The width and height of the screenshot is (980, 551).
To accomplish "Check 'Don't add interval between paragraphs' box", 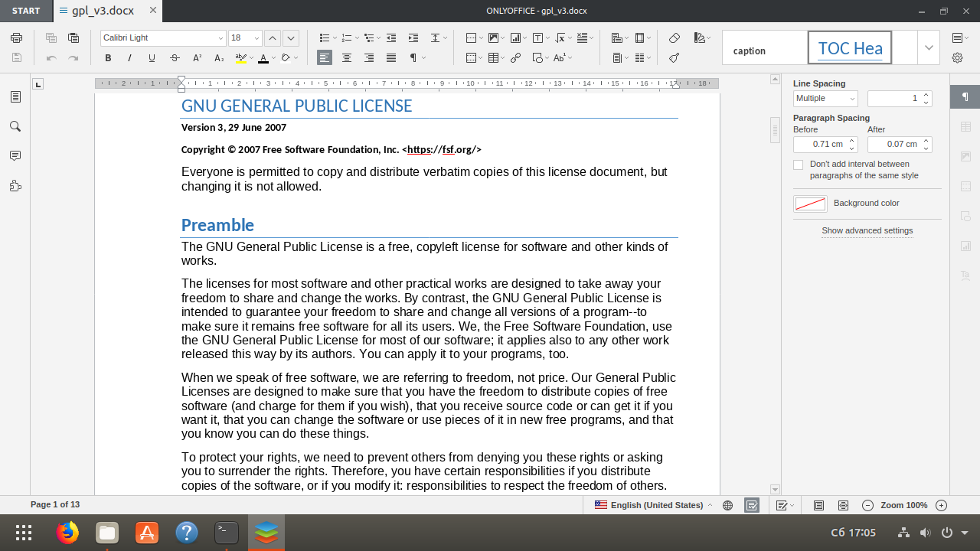I will coord(799,165).
